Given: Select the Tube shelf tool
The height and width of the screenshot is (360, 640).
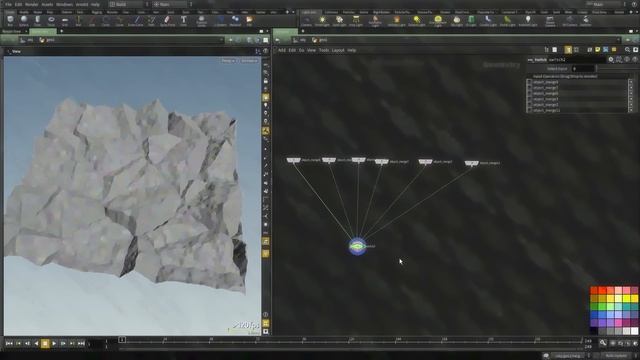Looking at the screenshot, I should coord(37,21).
